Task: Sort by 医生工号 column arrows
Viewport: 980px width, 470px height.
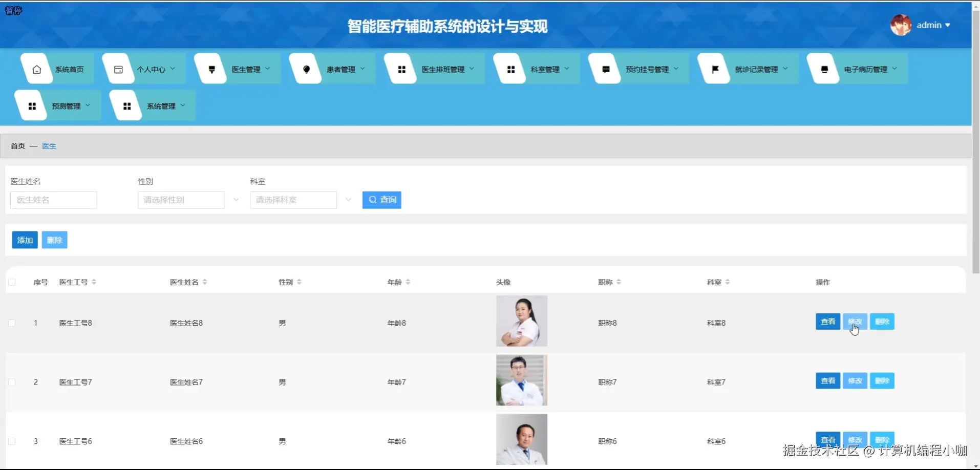Action: pyautogui.click(x=94, y=282)
